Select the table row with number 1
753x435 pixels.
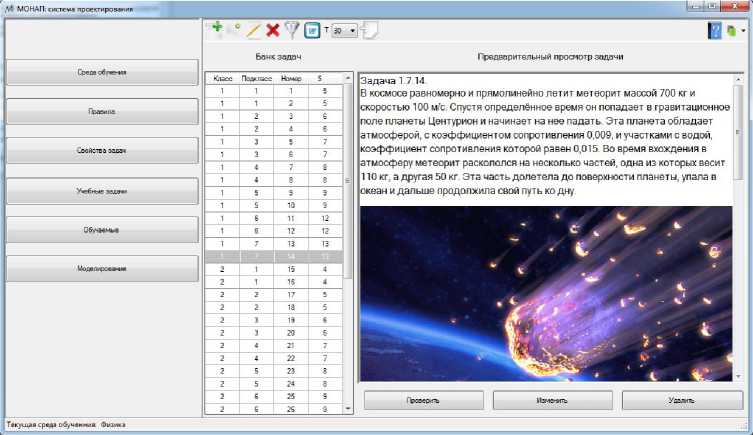coord(274,91)
